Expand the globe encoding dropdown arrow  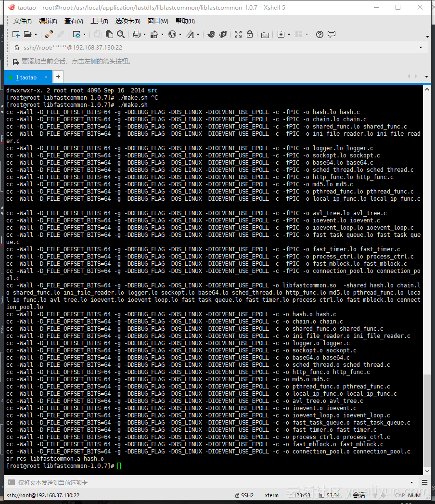point(180,34)
